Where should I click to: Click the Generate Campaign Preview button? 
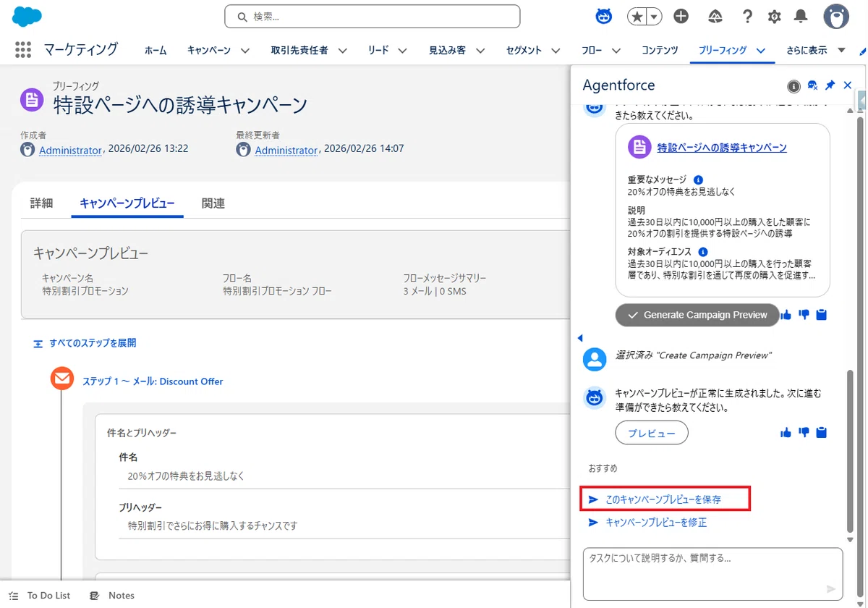697,315
